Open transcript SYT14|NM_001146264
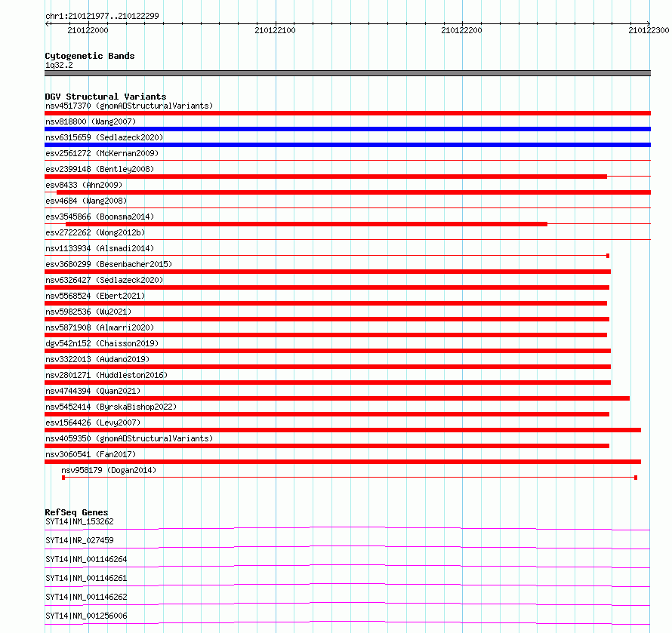 tap(86, 559)
